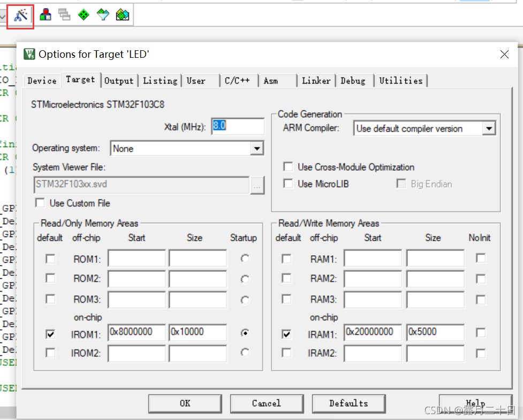This screenshot has height=420, width=523.
Task: Enable NoInit for IRAM2
Action: 481,353
